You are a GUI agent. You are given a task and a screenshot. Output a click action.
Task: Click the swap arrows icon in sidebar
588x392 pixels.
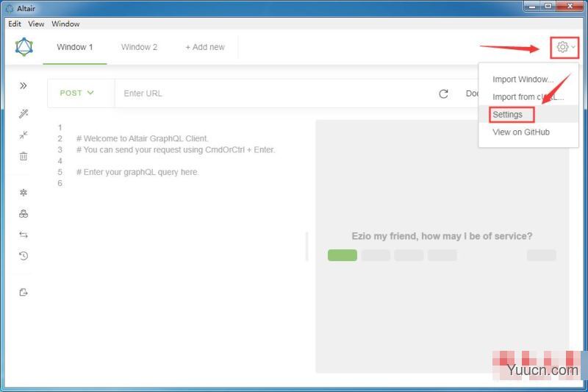click(x=24, y=235)
